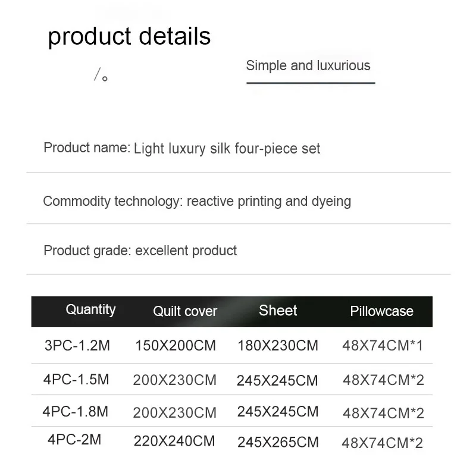Select the 3PC-1.2M quantity cell
The height and width of the screenshot is (476, 476).
coord(77,345)
